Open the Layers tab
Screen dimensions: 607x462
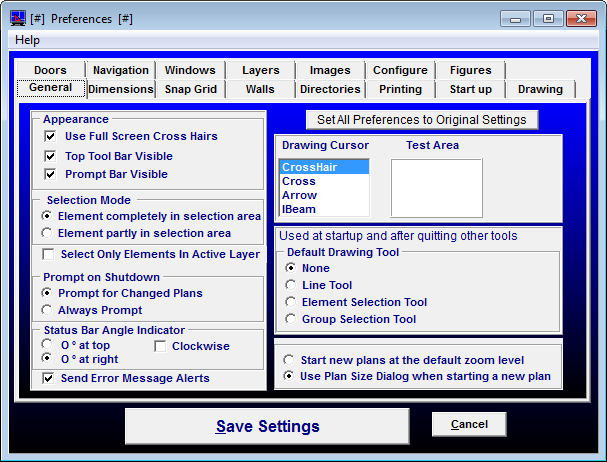(x=261, y=70)
